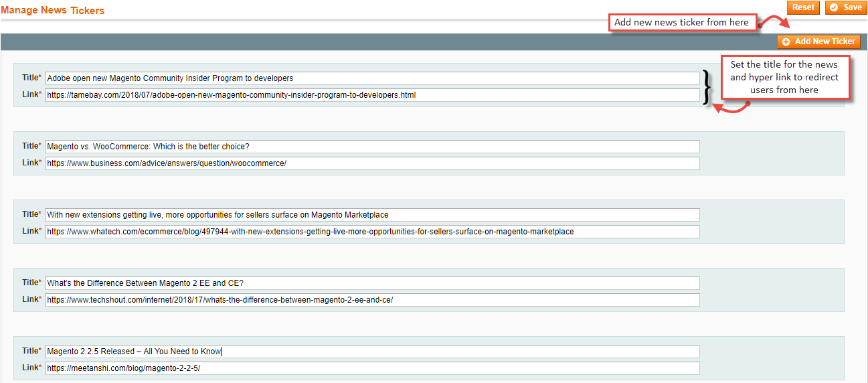Screen dimensions: 868x383
Task: Click title field 'What's the Difference Between Magento 2 EE and CE?'
Action: (372, 283)
